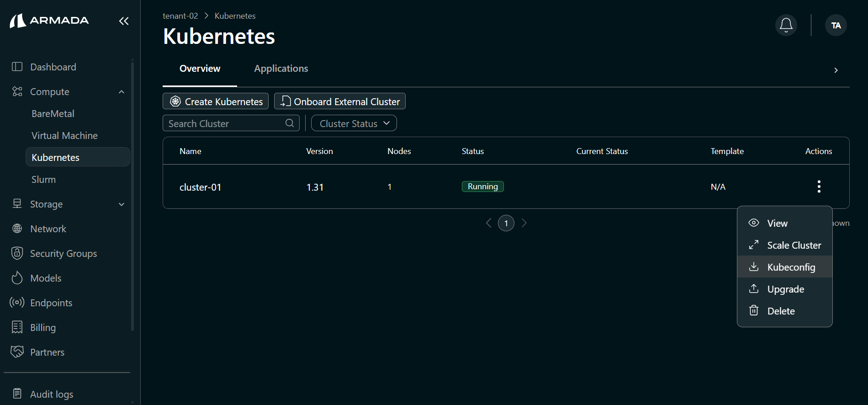Viewport: 868px width, 405px height.
Task: Go to previous page arrow
Action: pyautogui.click(x=489, y=223)
